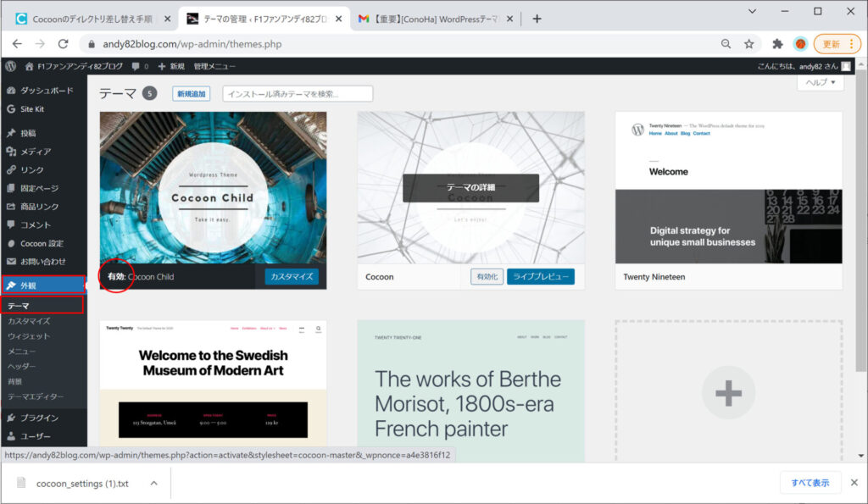Click the 更新 update button in Chrome

(837, 44)
